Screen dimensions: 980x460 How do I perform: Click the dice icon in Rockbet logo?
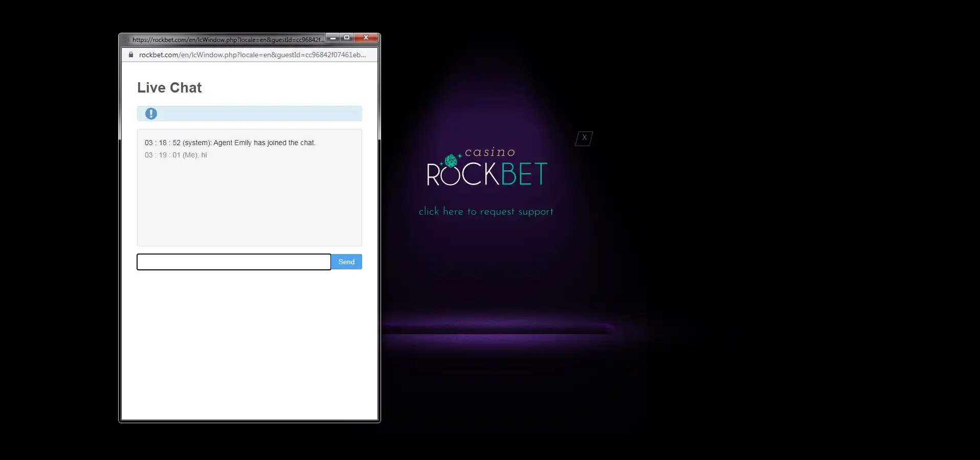click(x=451, y=161)
